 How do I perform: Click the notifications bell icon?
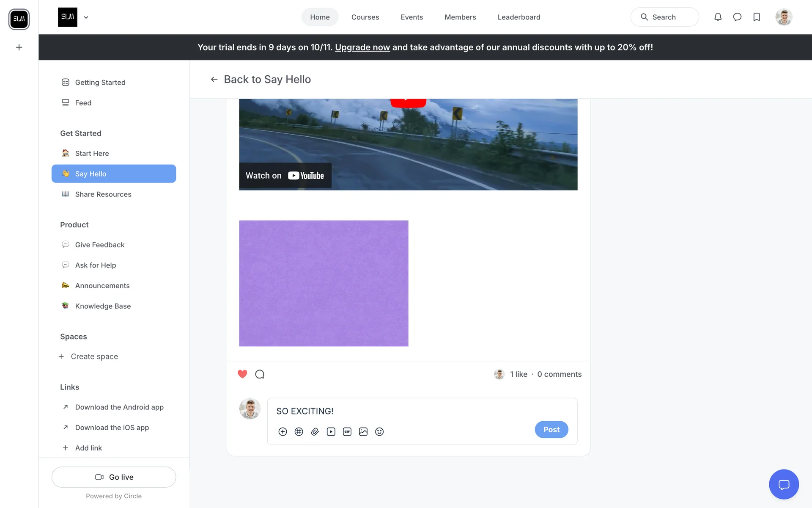click(x=718, y=17)
